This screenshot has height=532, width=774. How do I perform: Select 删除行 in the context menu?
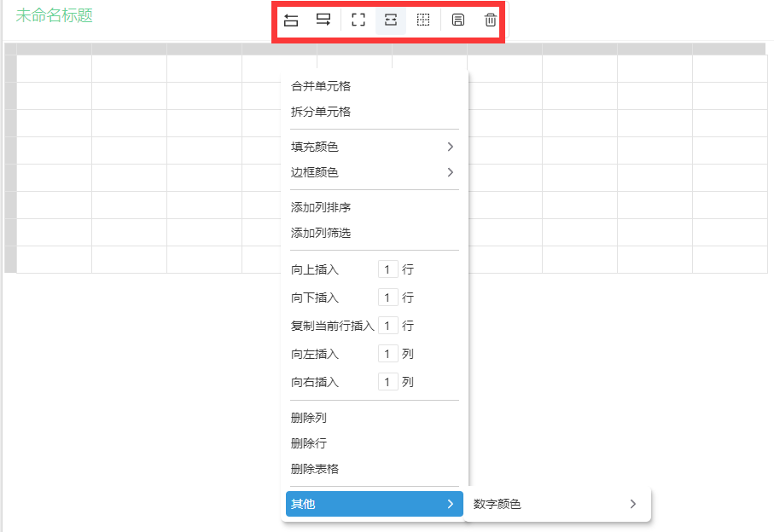coord(309,443)
